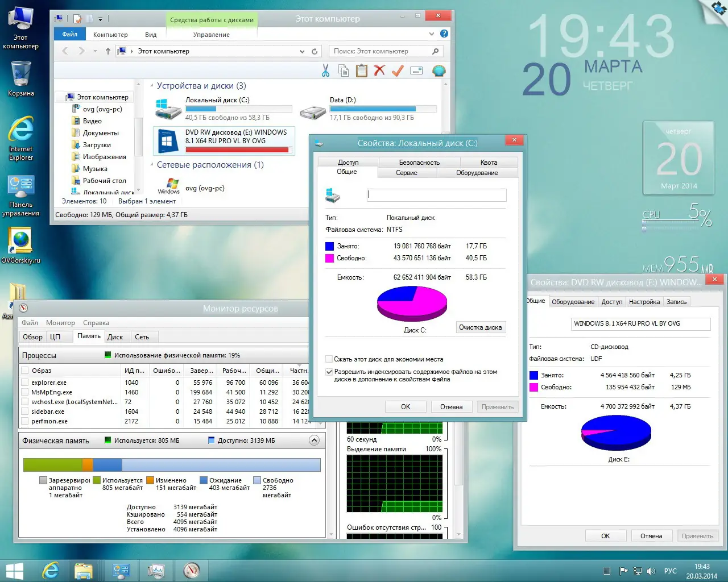This screenshot has width=728, height=582.
Task: Click the Rename icon in Explorer toolbar
Action: (416, 70)
